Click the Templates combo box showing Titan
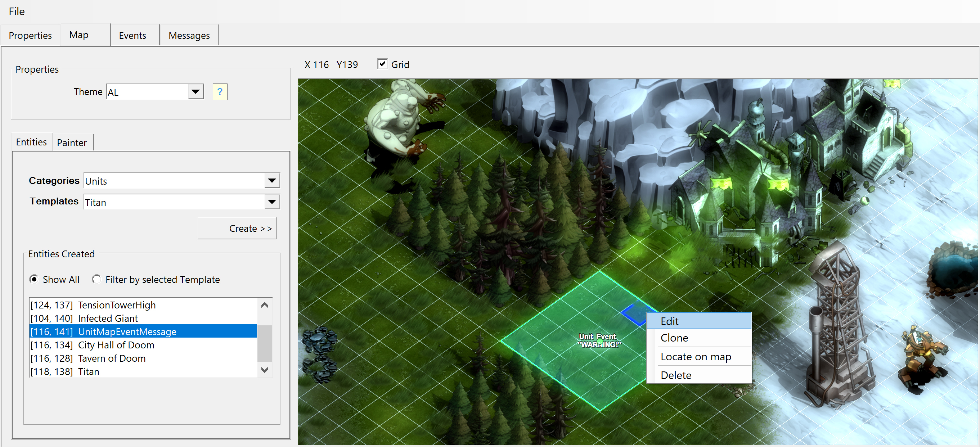Viewport: 980px width, 447px height. pos(182,202)
